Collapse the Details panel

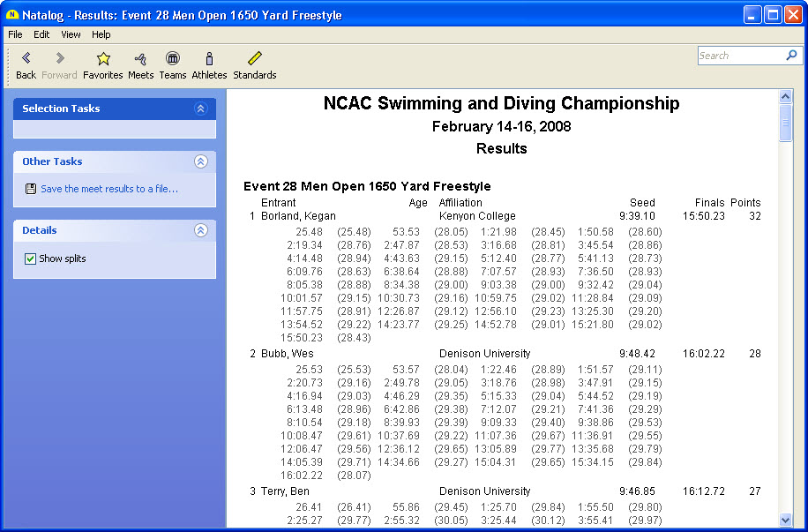[200, 230]
